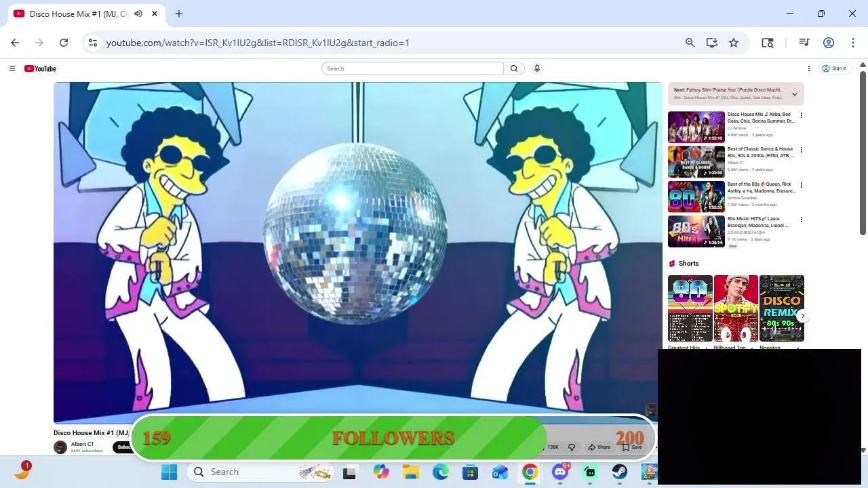
Task: Bookmark this page with the star icon
Action: click(734, 43)
